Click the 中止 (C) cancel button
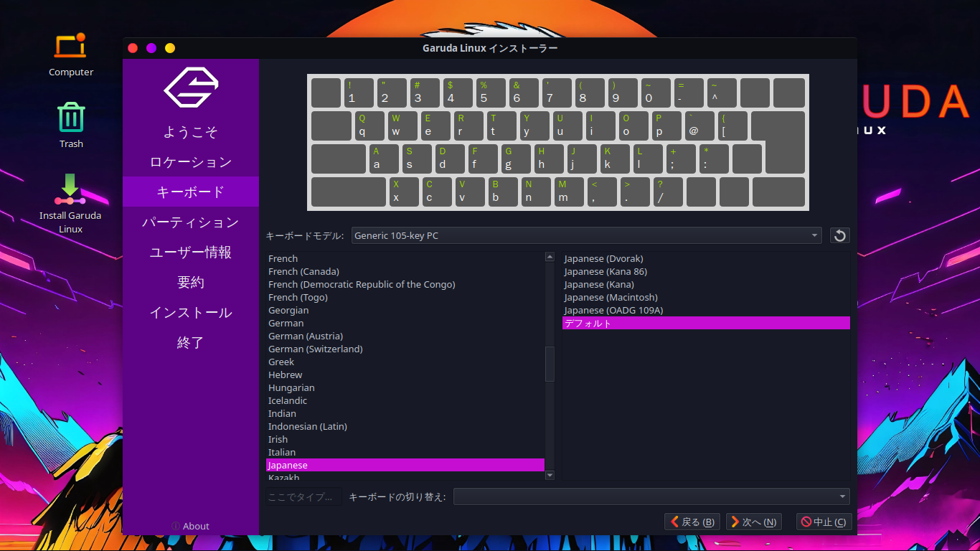 824,522
